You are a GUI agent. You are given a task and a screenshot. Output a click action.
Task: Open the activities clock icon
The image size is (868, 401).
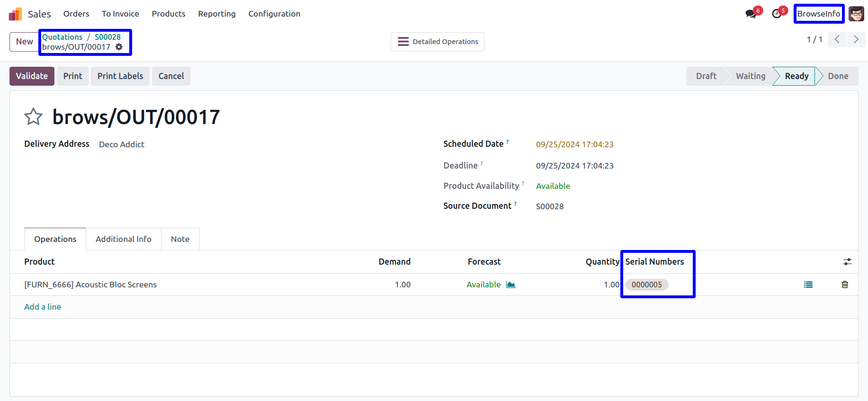tap(777, 14)
